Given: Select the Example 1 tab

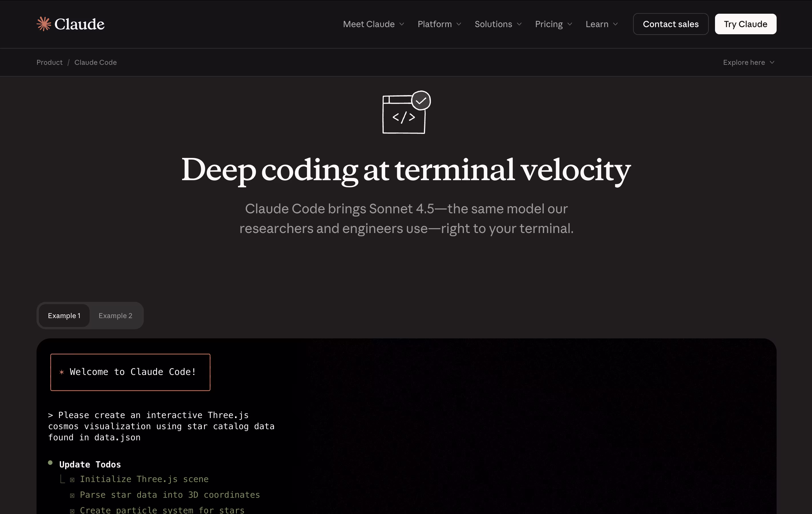Looking at the screenshot, I should [64, 316].
